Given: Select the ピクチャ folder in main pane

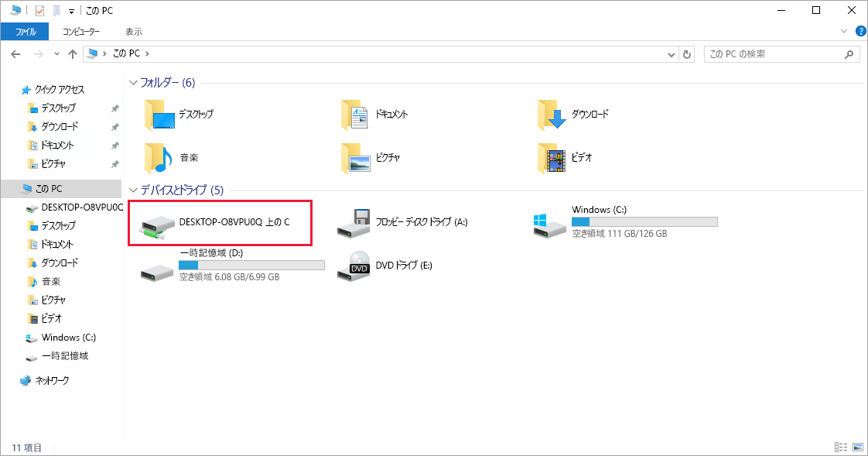Looking at the screenshot, I should tap(371, 158).
